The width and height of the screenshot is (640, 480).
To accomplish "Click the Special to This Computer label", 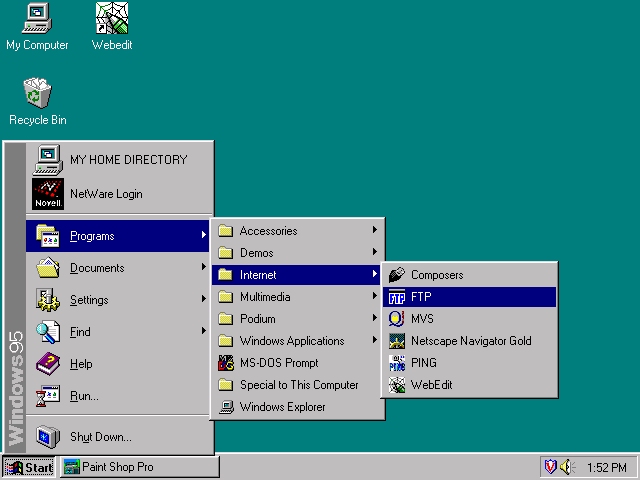I will coord(299,385).
